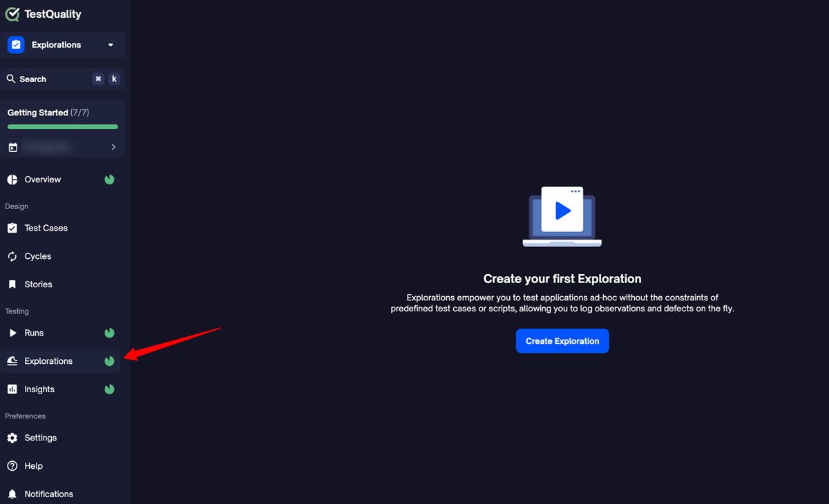
Task: Open Settings under Preferences
Action: click(61, 438)
